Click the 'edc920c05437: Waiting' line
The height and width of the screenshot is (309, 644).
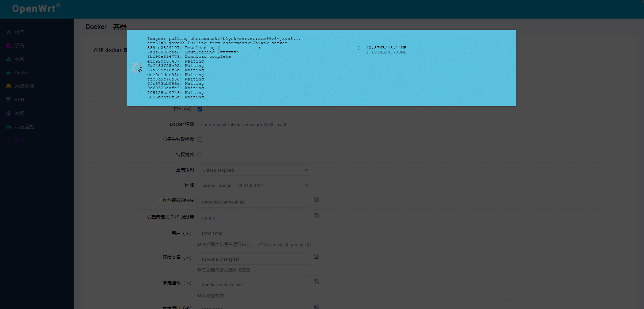175,61
